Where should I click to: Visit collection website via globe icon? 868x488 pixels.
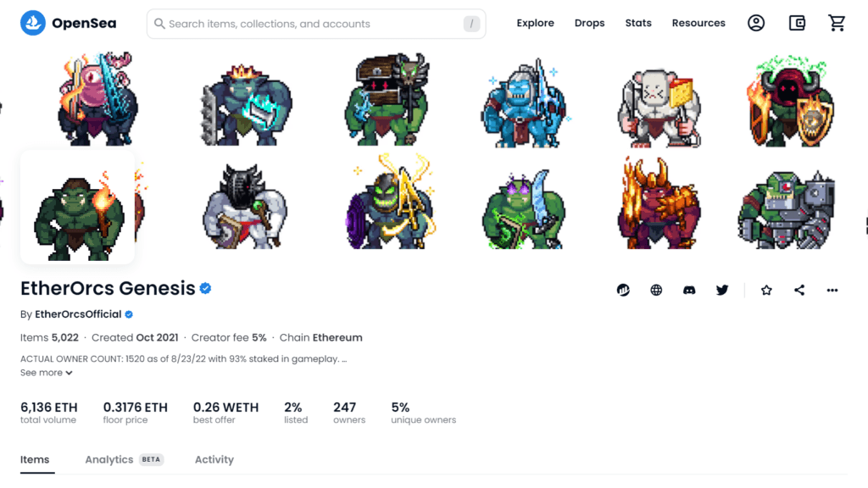click(656, 290)
